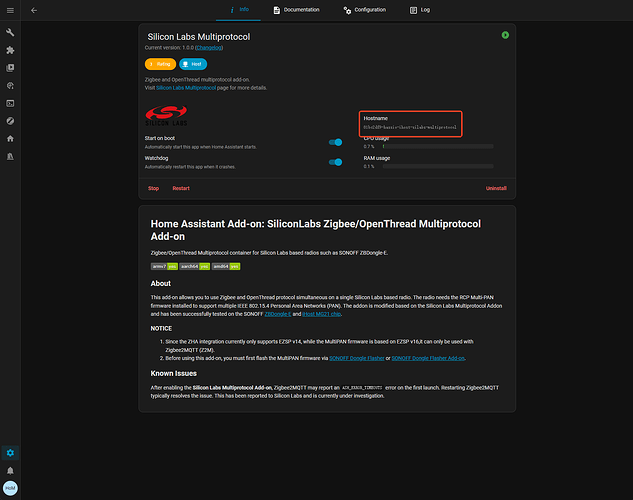Click the Uninstall button
This screenshot has height=500, width=633.
coord(496,188)
